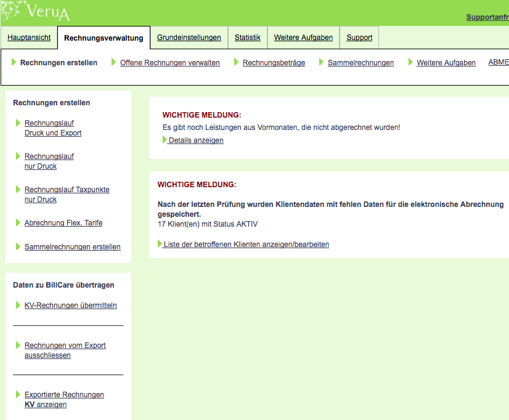Open Rechnungslauf nur Druck link
The height and width of the screenshot is (420, 509).
(x=49, y=161)
